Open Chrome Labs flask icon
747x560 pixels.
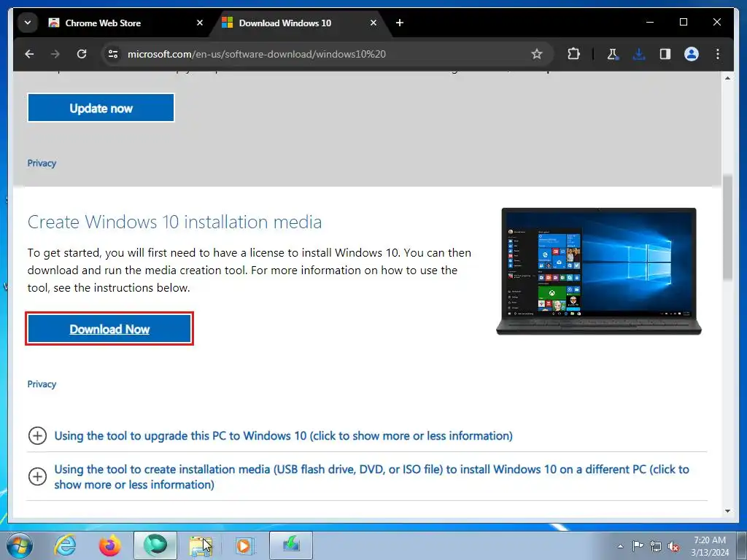coord(613,54)
